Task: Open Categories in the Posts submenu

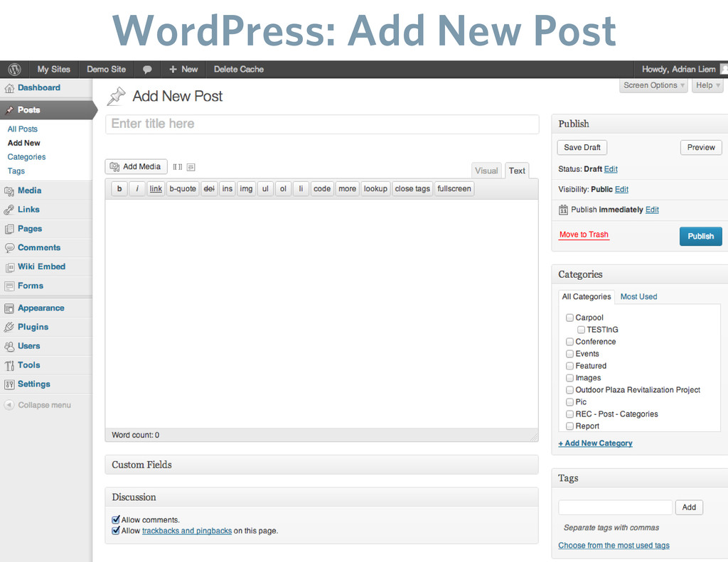Action: click(x=26, y=157)
